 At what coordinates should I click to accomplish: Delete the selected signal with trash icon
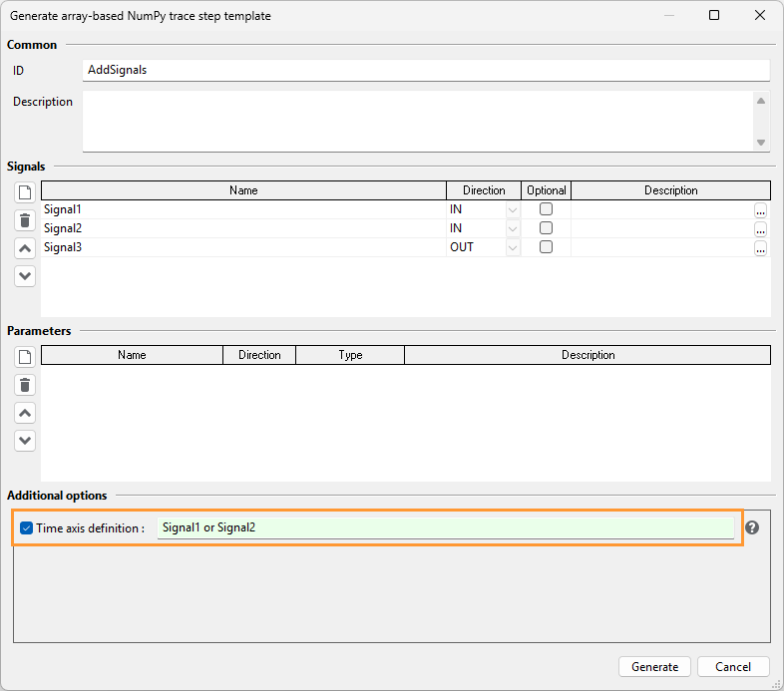pos(25,220)
